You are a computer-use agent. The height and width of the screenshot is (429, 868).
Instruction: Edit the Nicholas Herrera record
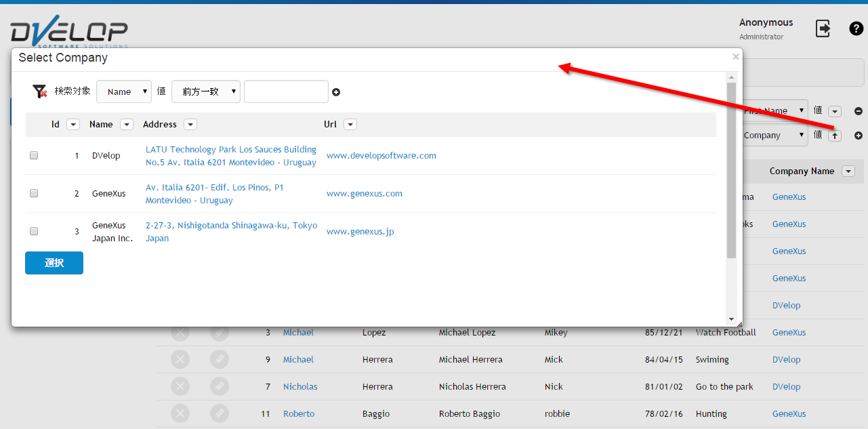[220, 387]
